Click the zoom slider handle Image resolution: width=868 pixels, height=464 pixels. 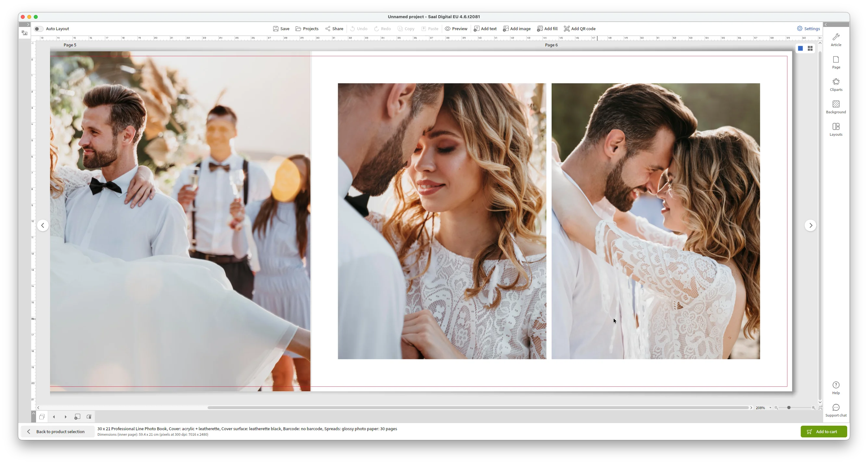point(789,408)
